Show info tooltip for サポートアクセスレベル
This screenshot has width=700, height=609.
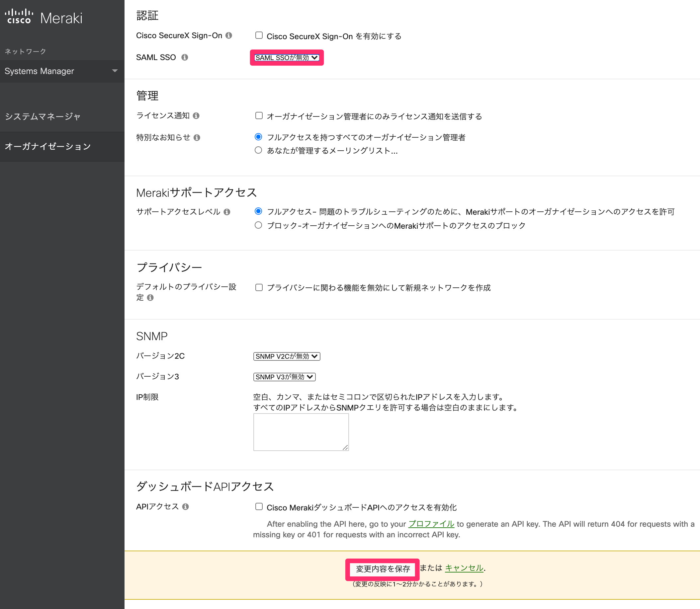click(227, 212)
